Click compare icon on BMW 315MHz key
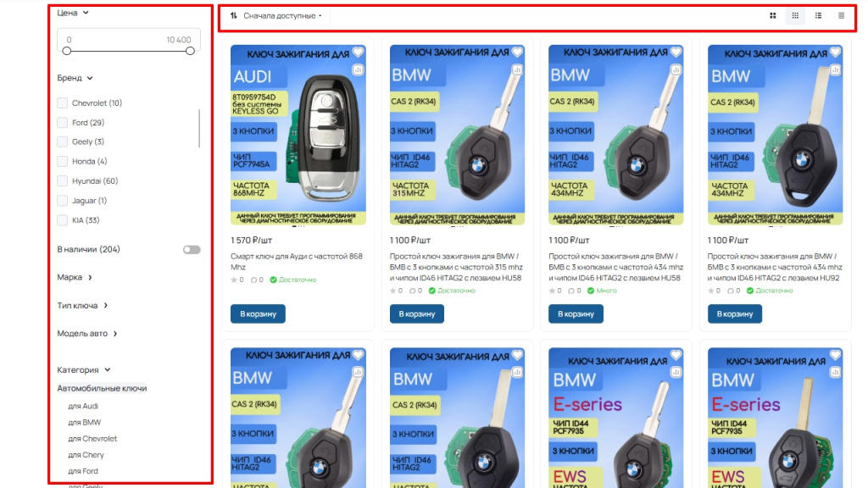The width and height of the screenshot is (868, 488). click(517, 70)
